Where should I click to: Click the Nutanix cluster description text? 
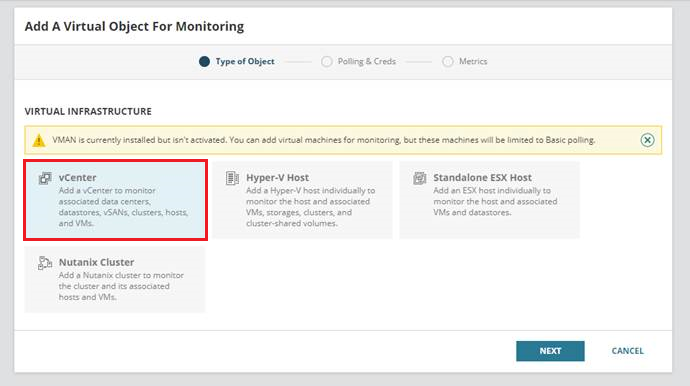tap(121, 286)
